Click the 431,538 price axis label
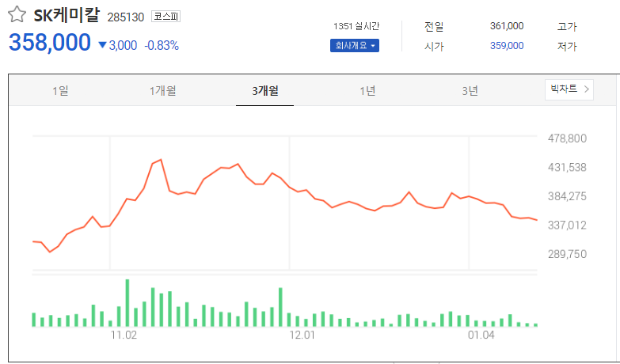This screenshot has width=620, height=364. point(567,167)
